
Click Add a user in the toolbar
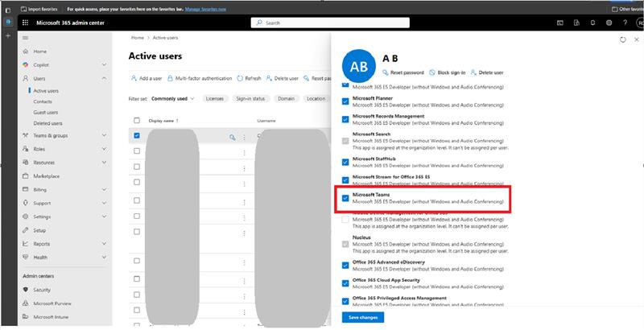click(147, 78)
